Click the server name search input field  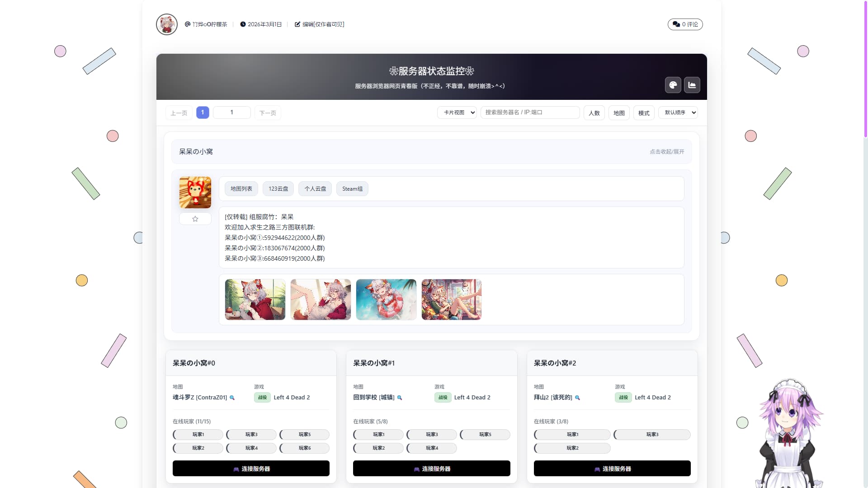530,113
